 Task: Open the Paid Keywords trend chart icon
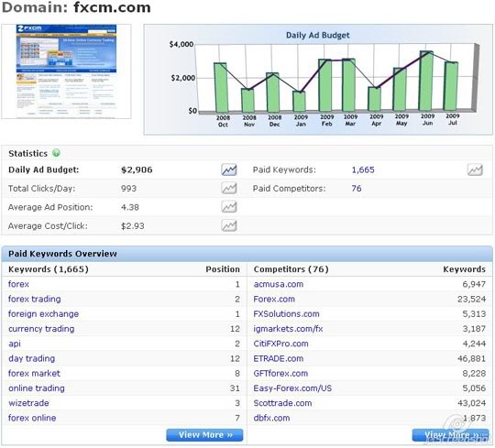coord(475,169)
